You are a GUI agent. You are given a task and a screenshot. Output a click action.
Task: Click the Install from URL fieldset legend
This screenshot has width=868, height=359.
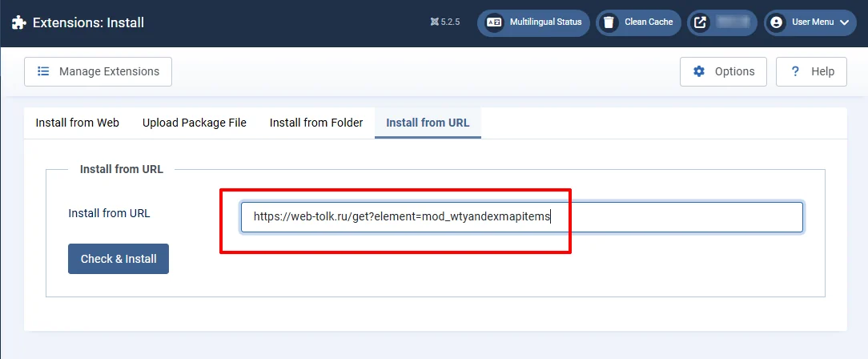click(122, 170)
